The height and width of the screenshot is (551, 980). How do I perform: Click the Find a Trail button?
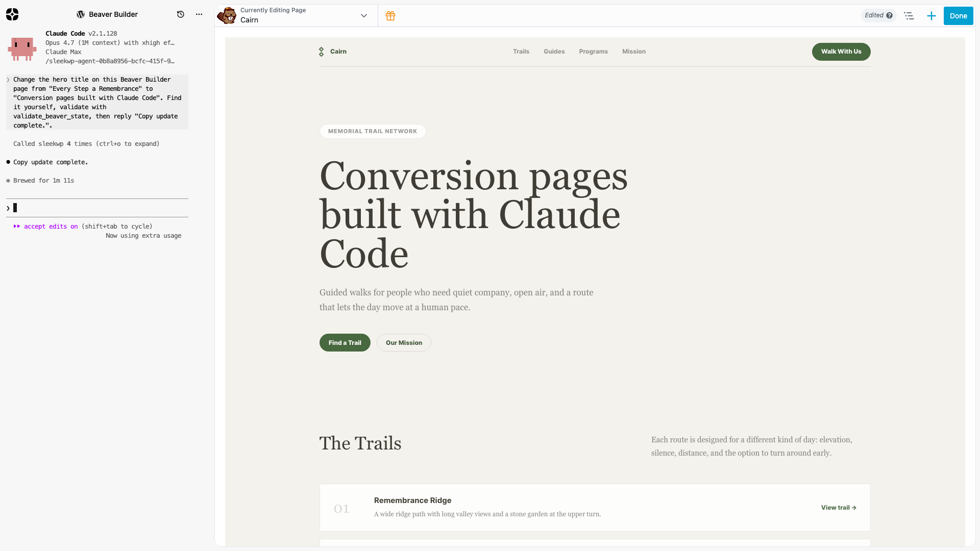point(345,343)
